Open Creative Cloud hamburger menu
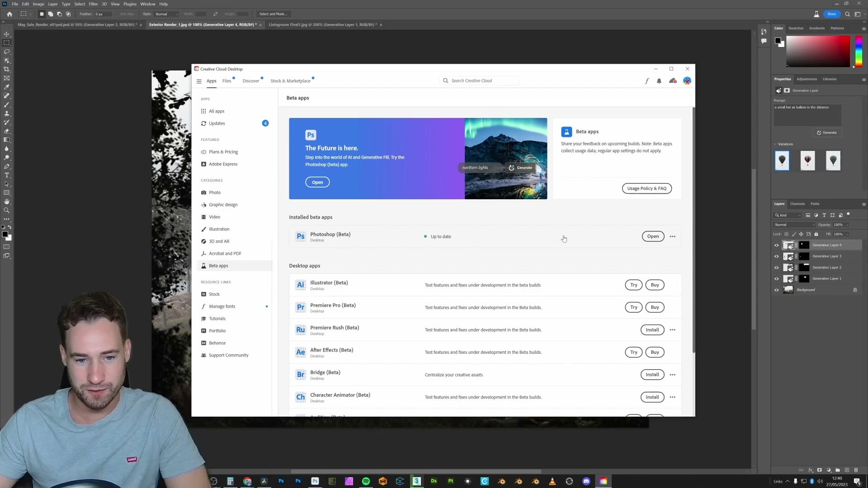 [199, 81]
